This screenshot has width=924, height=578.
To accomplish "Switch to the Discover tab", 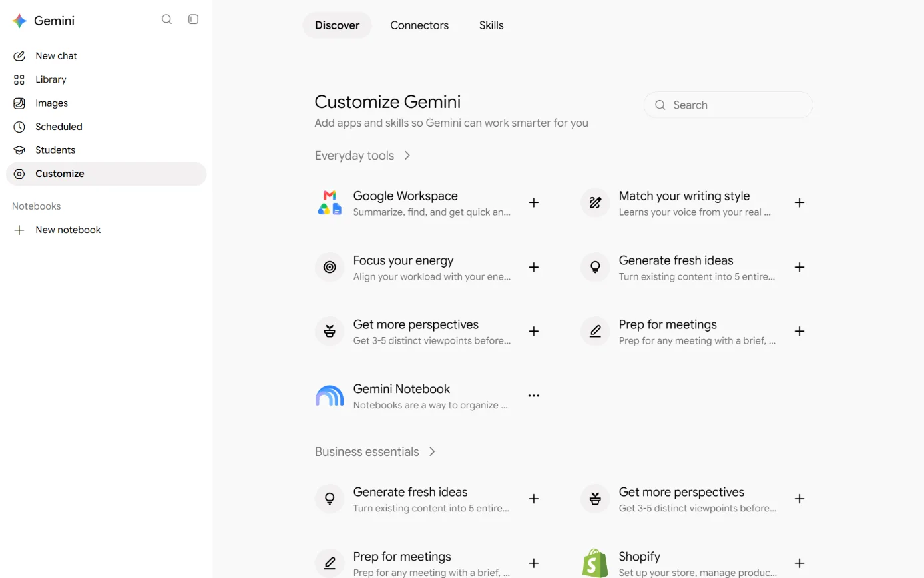I will (x=337, y=25).
